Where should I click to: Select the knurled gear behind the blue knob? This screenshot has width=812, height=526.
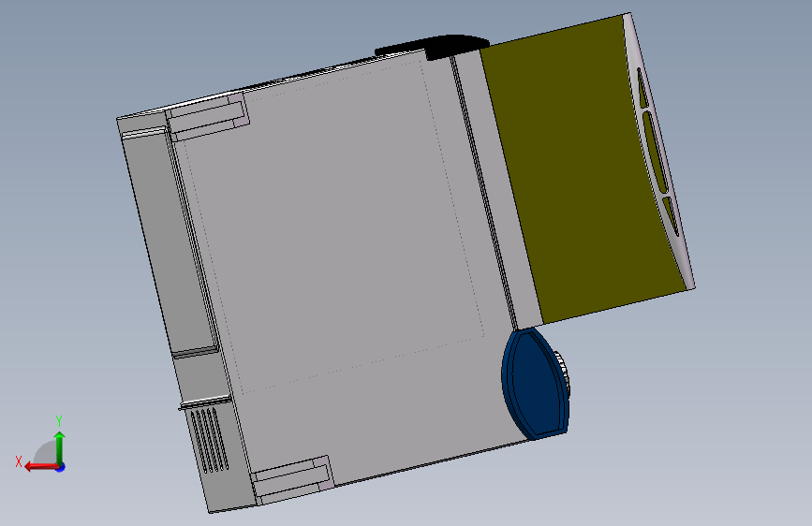[x=564, y=373]
